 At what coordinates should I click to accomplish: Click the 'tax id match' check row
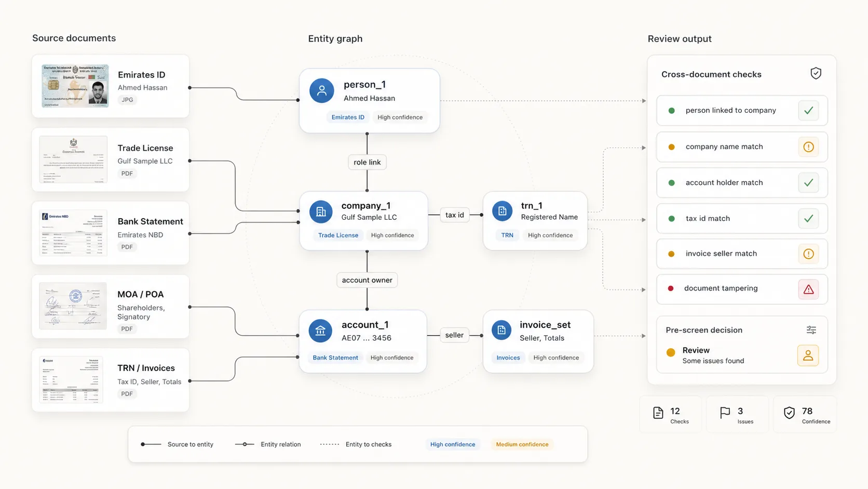coord(742,218)
